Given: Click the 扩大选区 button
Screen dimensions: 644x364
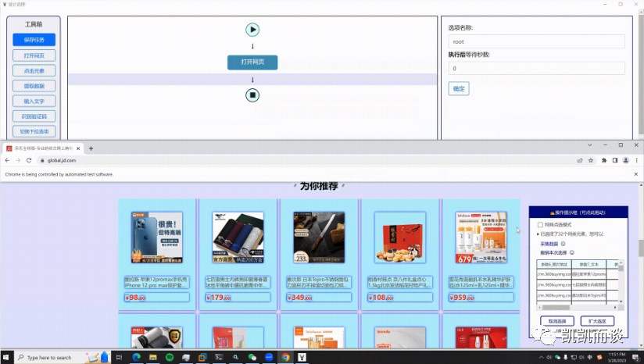Looking at the screenshot, I should pos(597,321).
